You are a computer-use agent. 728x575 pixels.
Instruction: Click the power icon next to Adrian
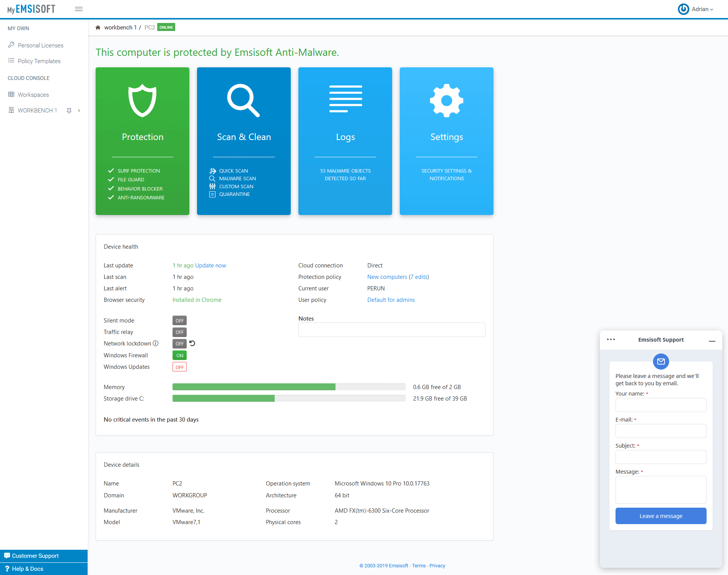tap(683, 9)
